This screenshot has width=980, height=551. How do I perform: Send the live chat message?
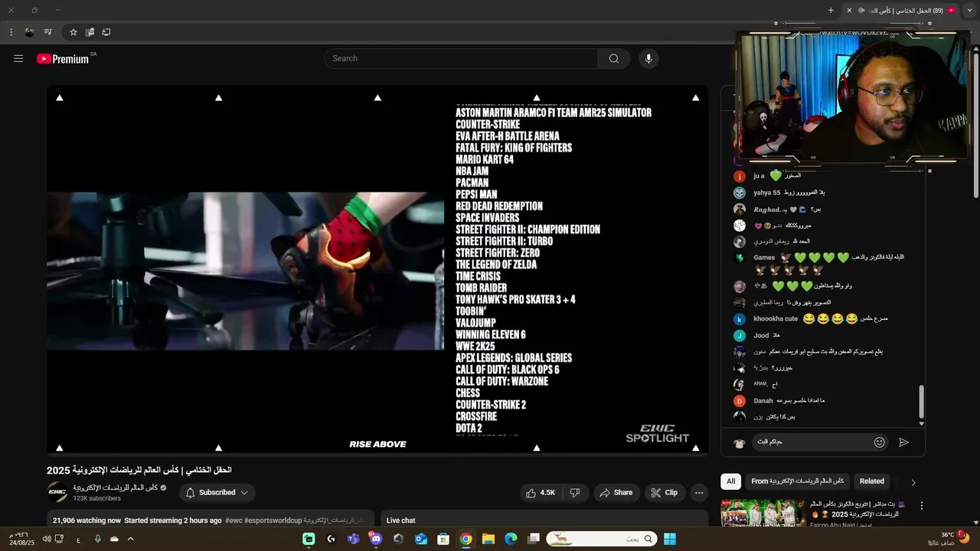coord(903,442)
